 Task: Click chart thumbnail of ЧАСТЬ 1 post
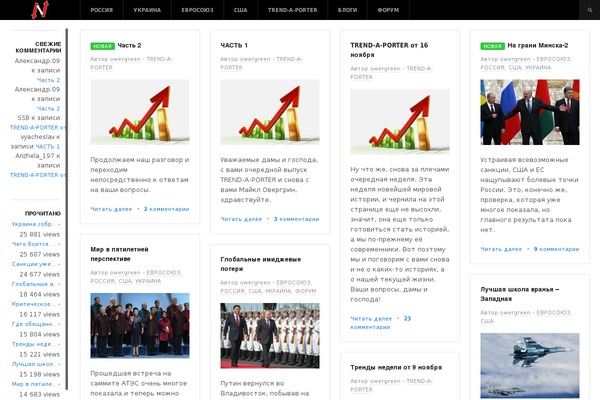tap(270, 112)
